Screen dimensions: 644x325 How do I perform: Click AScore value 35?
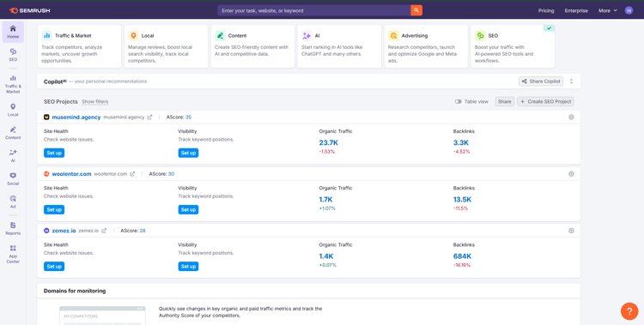coord(189,117)
